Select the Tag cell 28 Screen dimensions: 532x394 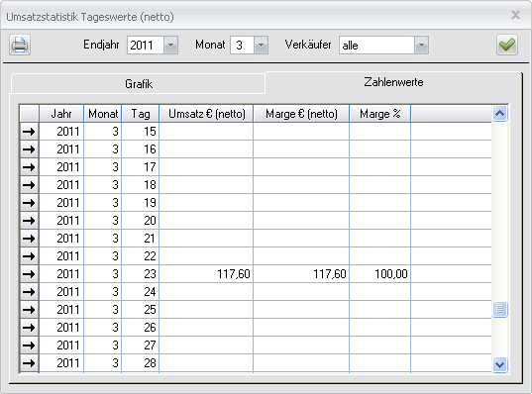pos(141,363)
